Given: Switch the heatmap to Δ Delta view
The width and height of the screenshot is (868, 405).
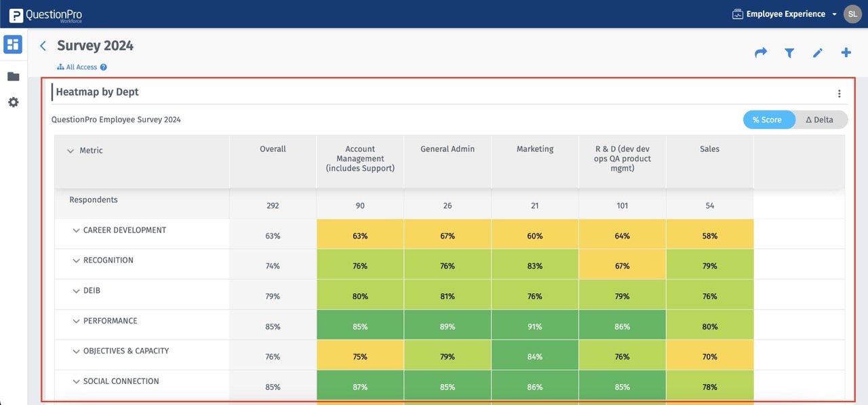Looking at the screenshot, I should (820, 119).
